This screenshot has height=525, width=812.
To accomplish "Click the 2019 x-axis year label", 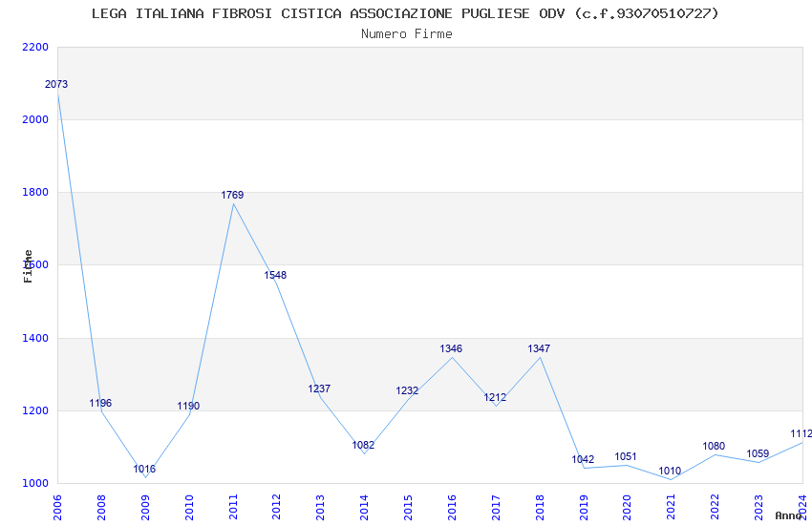I will [x=584, y=508].
